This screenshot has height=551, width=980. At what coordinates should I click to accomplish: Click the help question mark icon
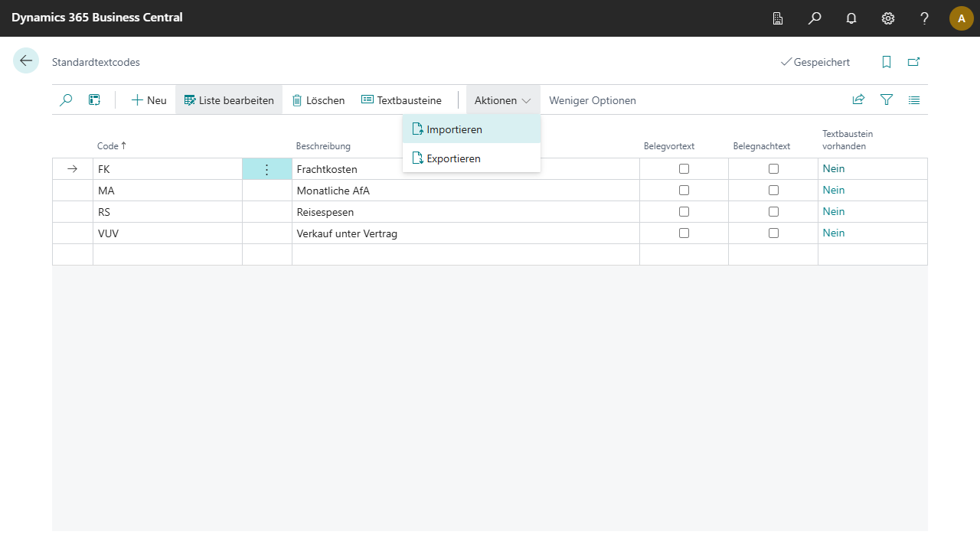tap(925, 18)
